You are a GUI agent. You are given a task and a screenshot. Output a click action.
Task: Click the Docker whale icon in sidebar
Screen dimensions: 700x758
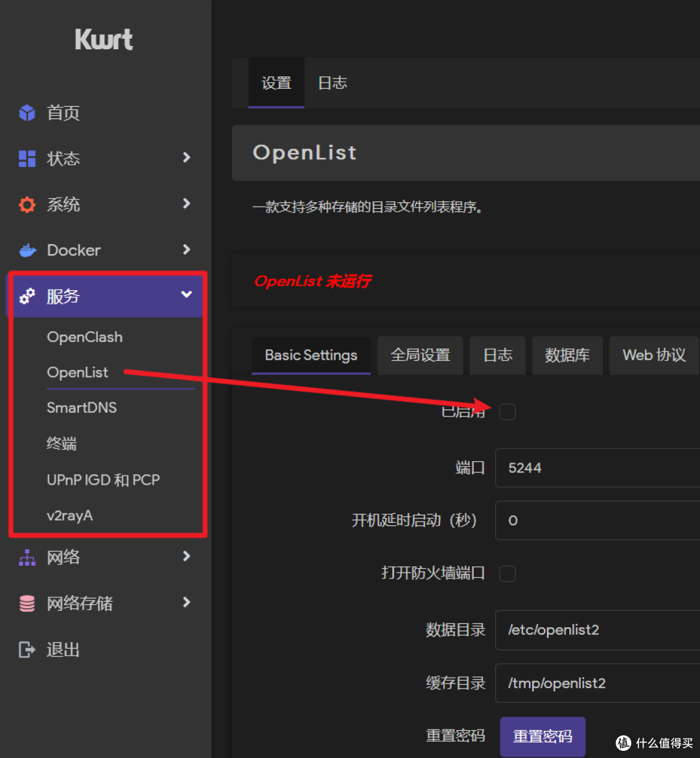pyautogui.click(x=26, y=250)
